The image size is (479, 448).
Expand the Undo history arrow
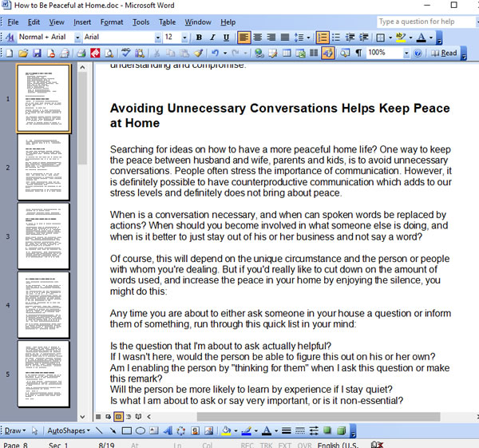point(225,54)
